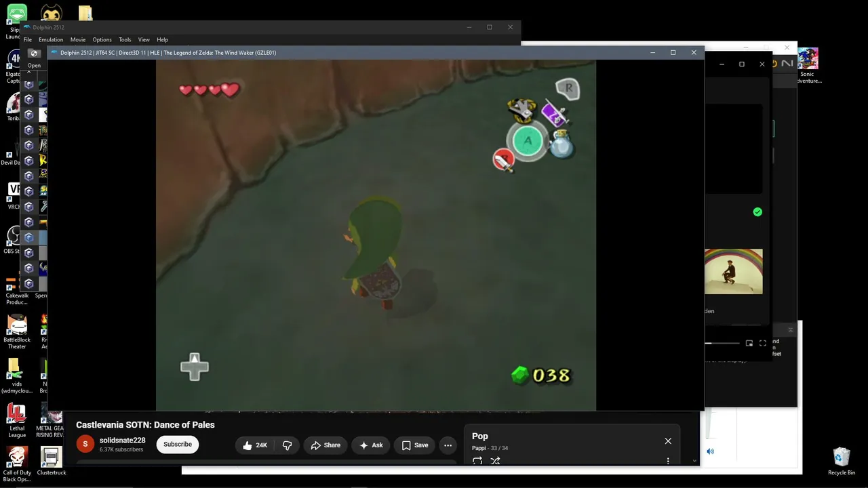The width and height of the screenshot is (868, 488).
Task: Open the solidsnate228 channel avatar
Action: point(85,445)
